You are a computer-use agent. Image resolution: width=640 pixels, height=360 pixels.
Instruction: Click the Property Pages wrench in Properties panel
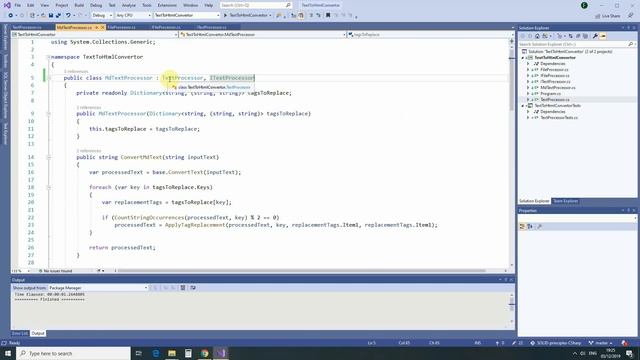[x=539, y=227]
